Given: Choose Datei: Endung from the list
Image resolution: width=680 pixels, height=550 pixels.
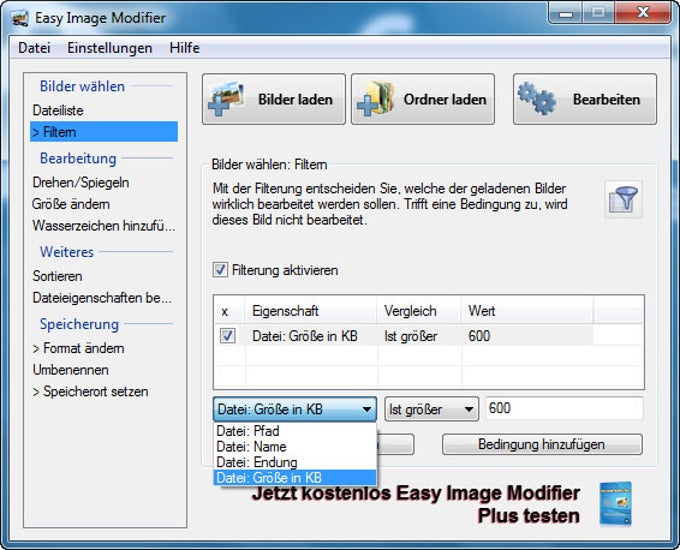Looking at the screenshot, I should [x=295, y=462].
